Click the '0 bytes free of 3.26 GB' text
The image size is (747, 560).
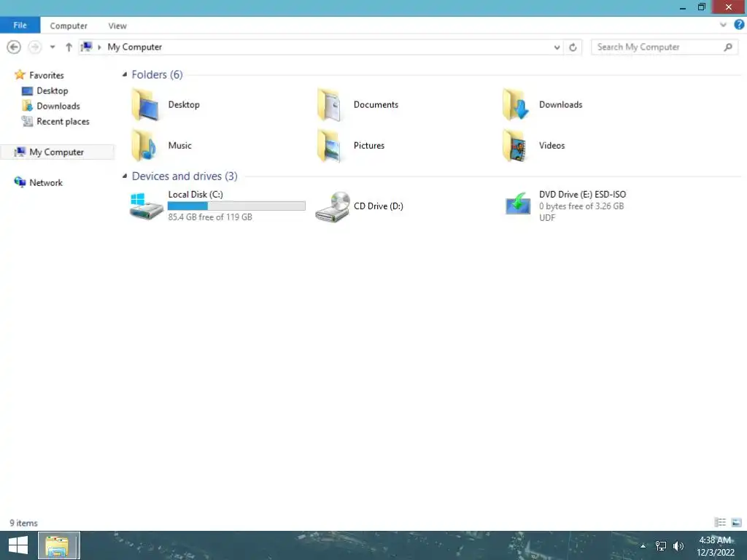(x=581, y=206)
